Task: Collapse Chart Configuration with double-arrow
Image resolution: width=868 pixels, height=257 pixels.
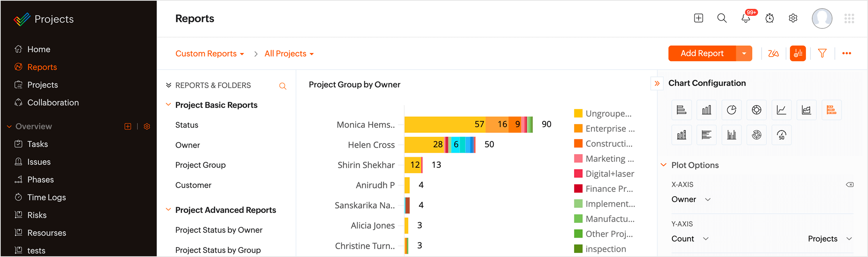Action: pyautogui.click(x=657, y=83)
